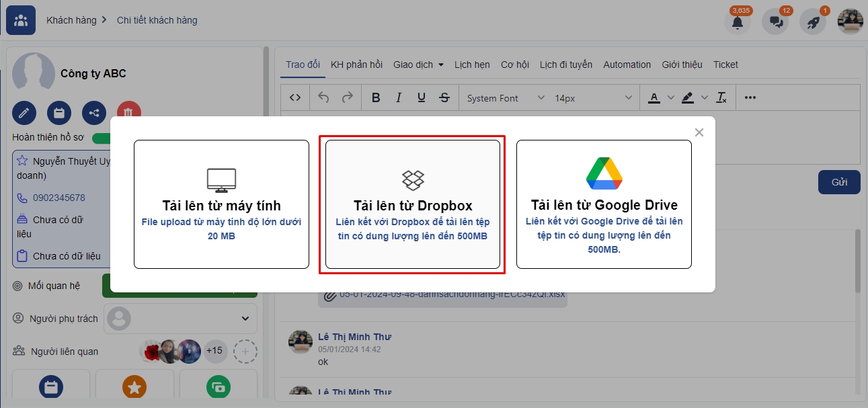Switch to the Cơ hội tab

click(x=515, y=65)
